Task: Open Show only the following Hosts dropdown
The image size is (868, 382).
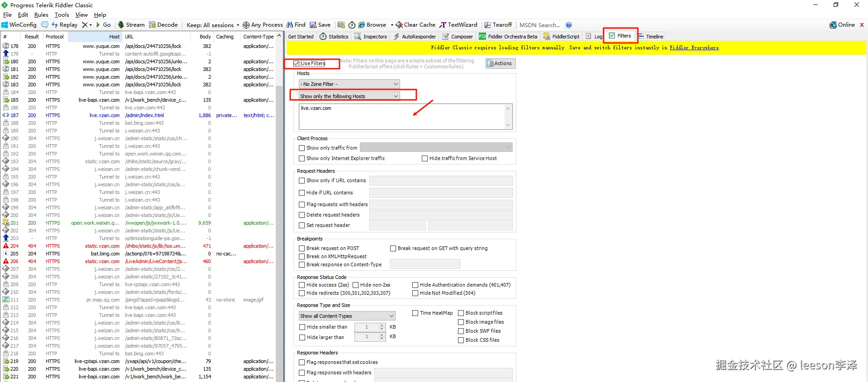Action: pyautogui.click(x=349, y=96)
